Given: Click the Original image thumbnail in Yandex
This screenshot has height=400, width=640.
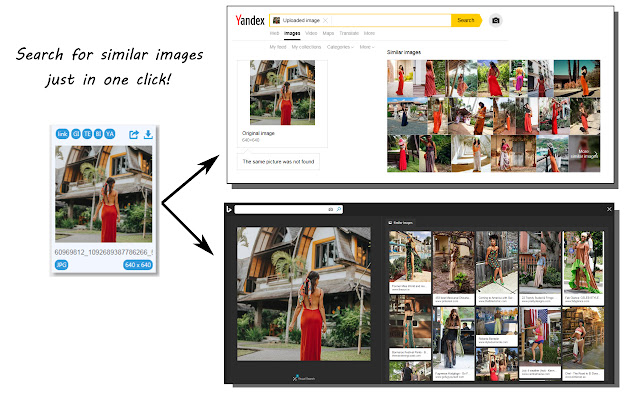Looking at the screenshot, I should (x=282, y=93).
